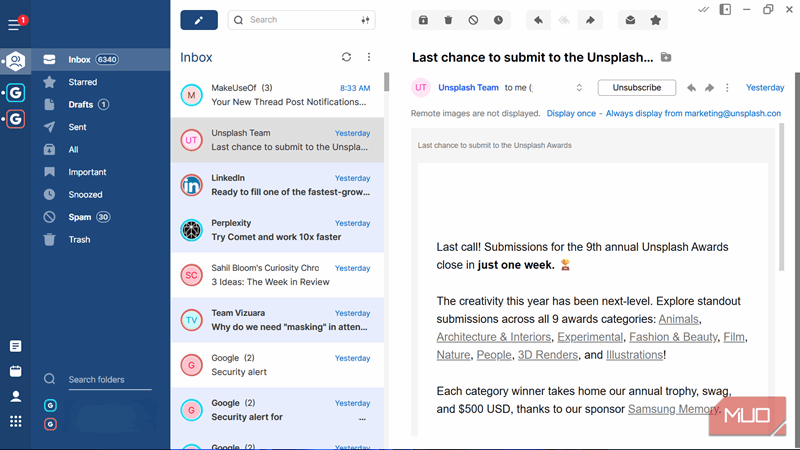Open LinkedIn email in list
This screenshot has width=800, height=450.
click(x=278, y=185)
